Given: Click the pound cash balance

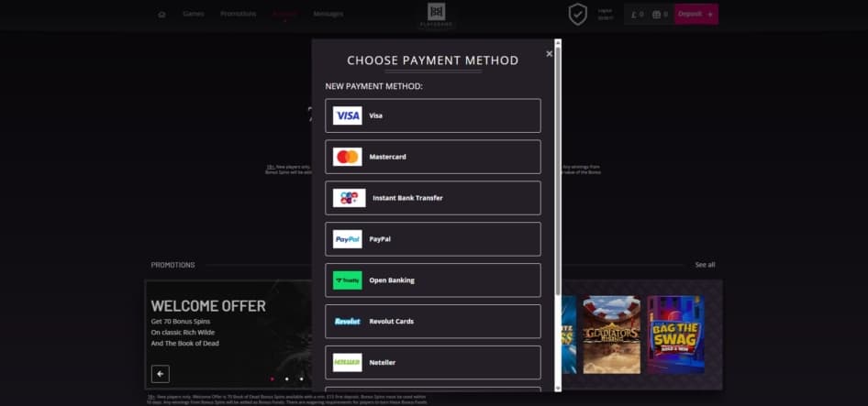Looking at the screenshot, I should [637, 15].
